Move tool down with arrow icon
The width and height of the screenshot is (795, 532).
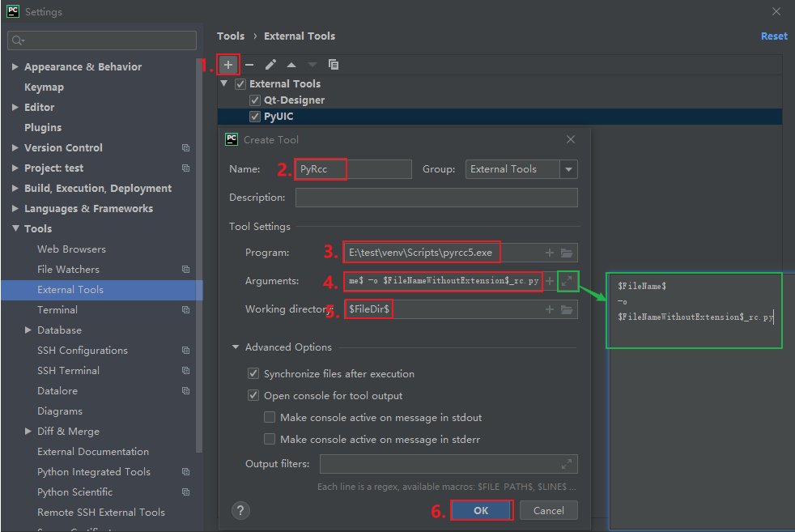point(312,65)
